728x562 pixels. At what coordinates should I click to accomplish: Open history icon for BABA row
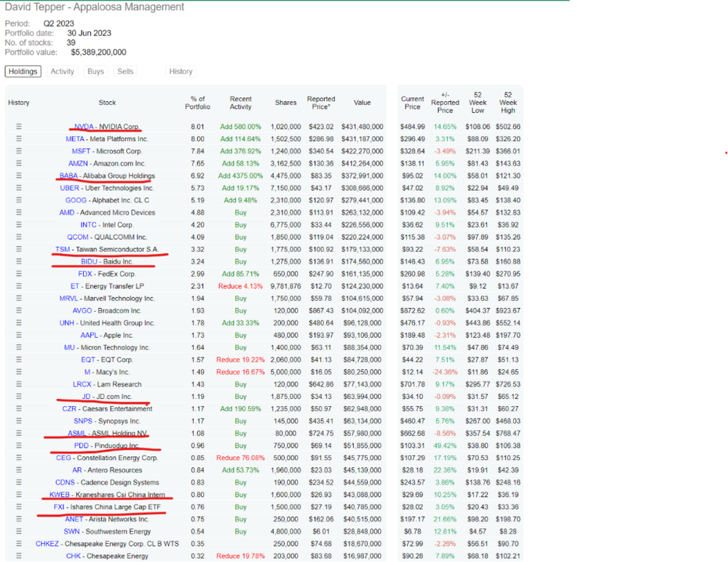(x=19, y=175)
